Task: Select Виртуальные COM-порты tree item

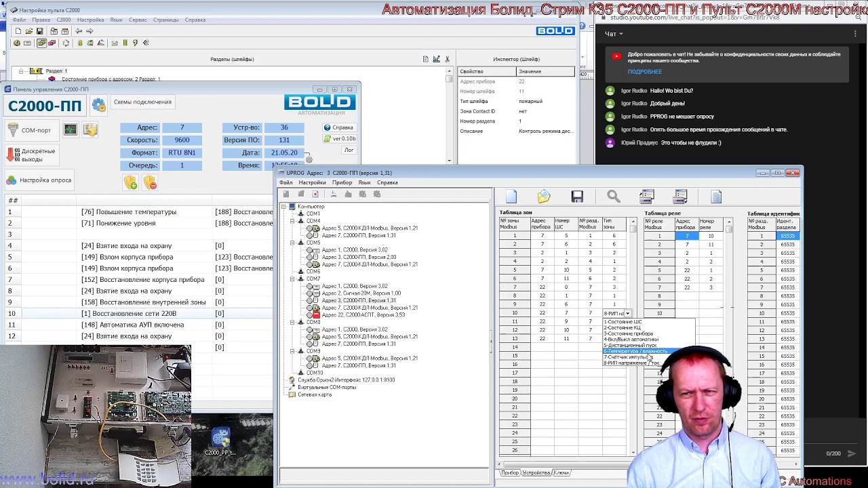Action: pos(327,387)
